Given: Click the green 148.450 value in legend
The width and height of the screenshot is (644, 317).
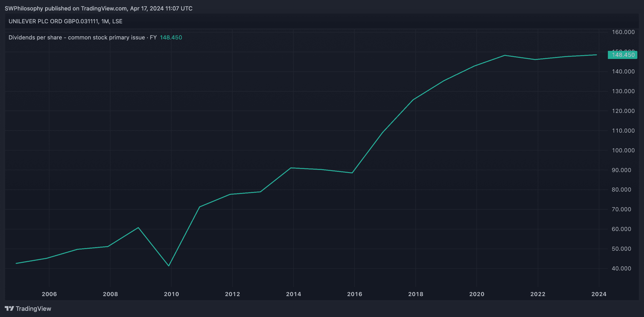Looking at the screenshot, I should [171, 38].
